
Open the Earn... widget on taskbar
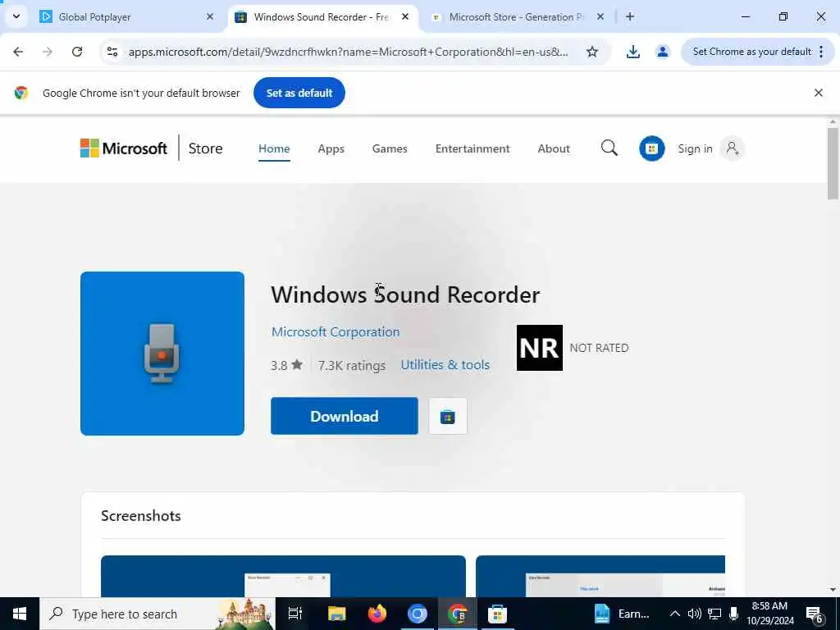[x=622, y=614]
